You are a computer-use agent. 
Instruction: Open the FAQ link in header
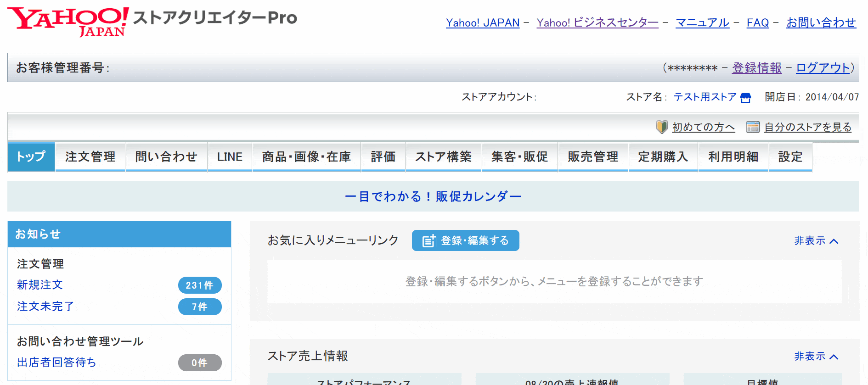point(757,22)
